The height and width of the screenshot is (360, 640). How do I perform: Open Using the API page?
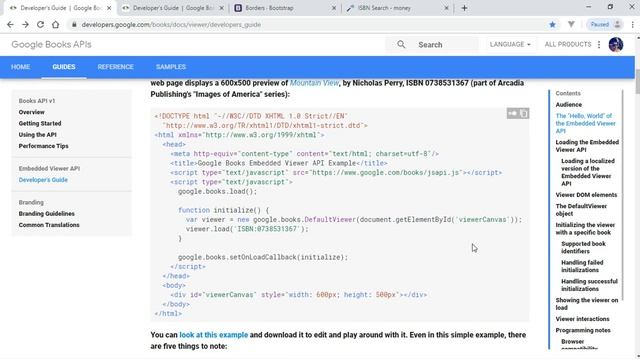click(x=38, y=135)
